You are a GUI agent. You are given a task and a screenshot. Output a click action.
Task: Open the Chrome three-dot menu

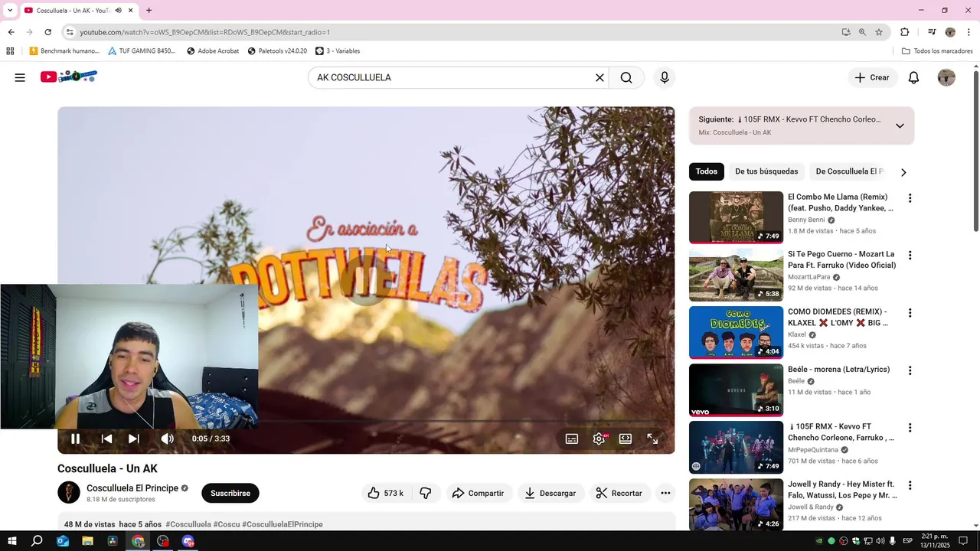pyautogui.click(x=969, y=32)
